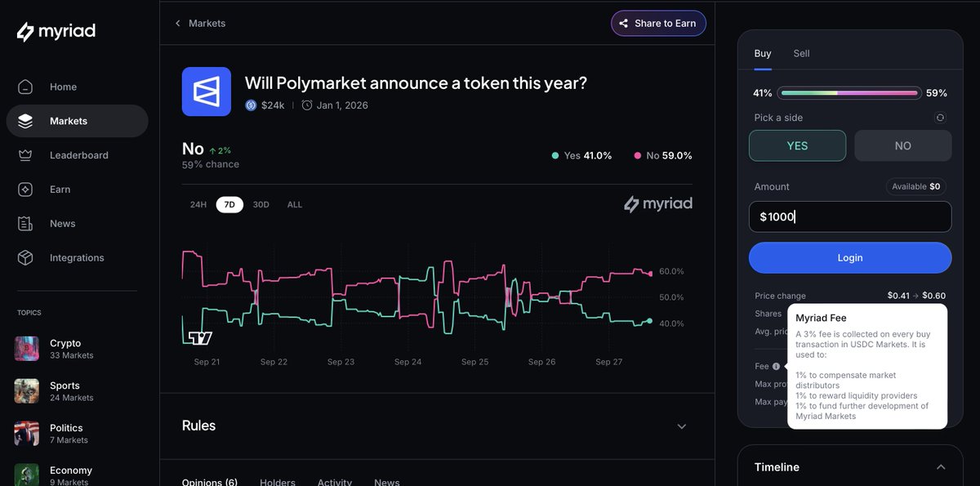Expand the Rules section
This screenshot has height=486, width=980.
click(681, 426)
